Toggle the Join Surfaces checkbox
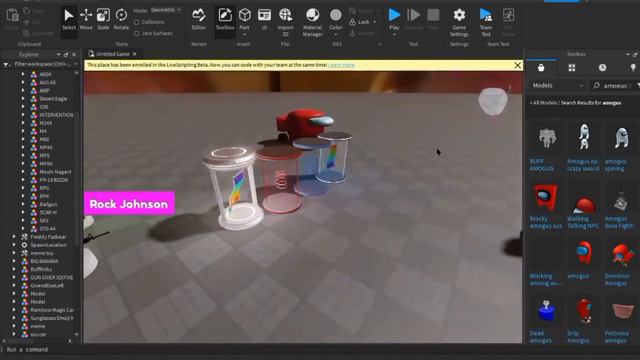 (137, 33)
